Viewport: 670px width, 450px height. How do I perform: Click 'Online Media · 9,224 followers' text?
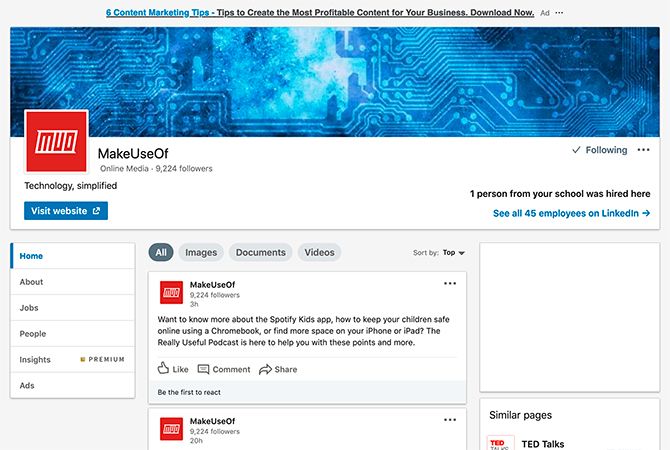pos(156,168)
